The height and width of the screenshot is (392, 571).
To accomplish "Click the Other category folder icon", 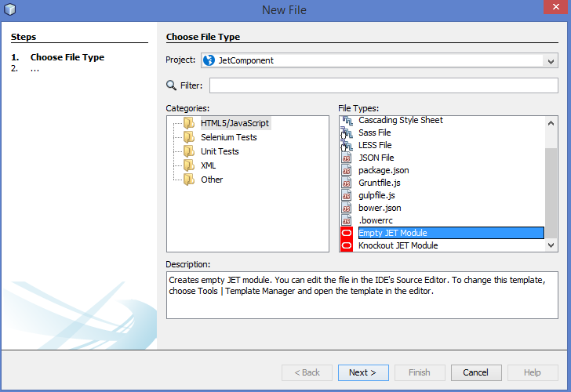I will point(188,180).
